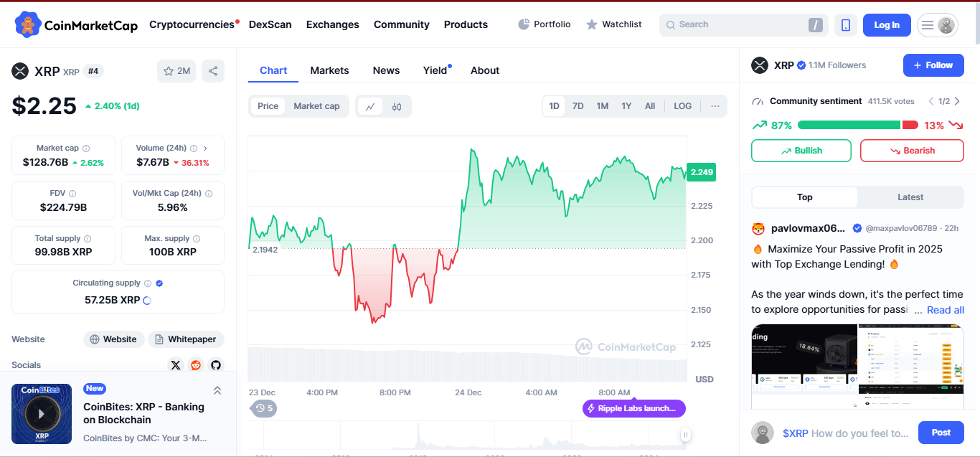980x457 pixels.
Task: Click the share icon beside XRP
Action: click(213, 71)
